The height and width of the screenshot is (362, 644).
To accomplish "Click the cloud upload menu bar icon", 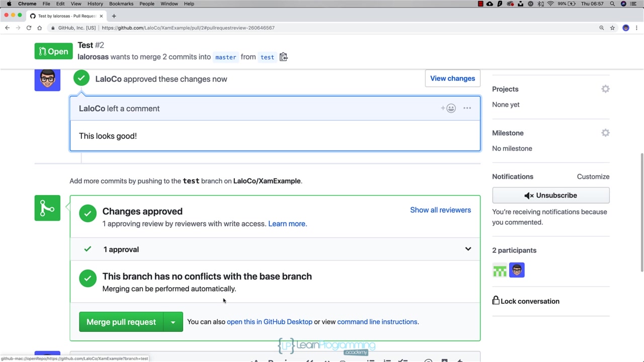I will pos(490,4).
